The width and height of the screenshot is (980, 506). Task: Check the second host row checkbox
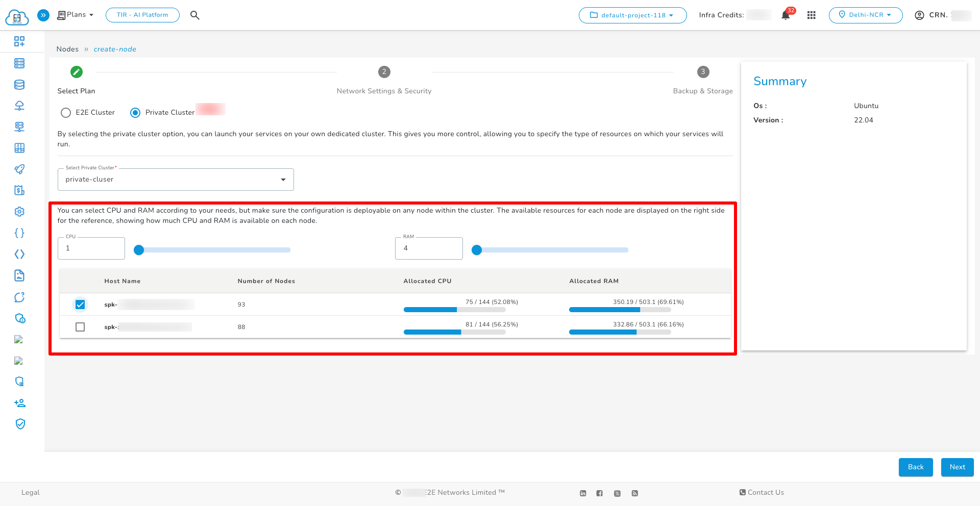[80, 327]
